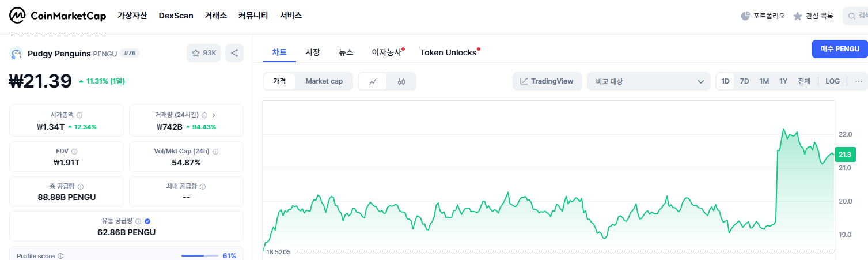Show info icon beside Profile score
The image size is (868, 260).
(60, 256)
